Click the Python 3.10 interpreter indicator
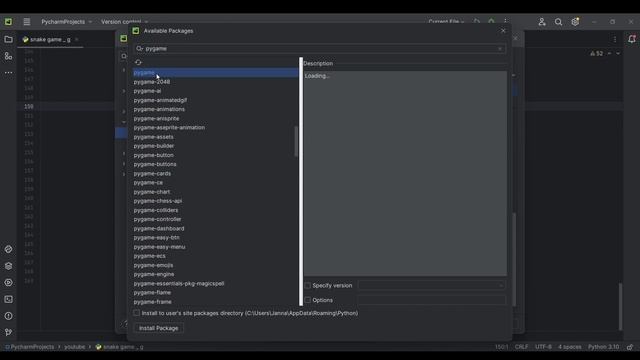This screenshot has height=360, width=640. point(603,347)
